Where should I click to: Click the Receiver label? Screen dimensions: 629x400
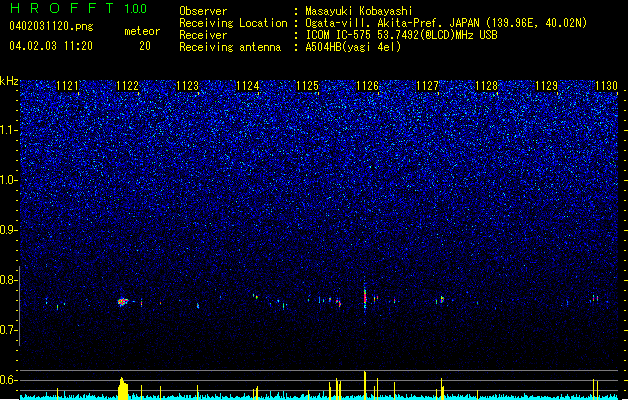pyautogui.click(x=203, y=35)
